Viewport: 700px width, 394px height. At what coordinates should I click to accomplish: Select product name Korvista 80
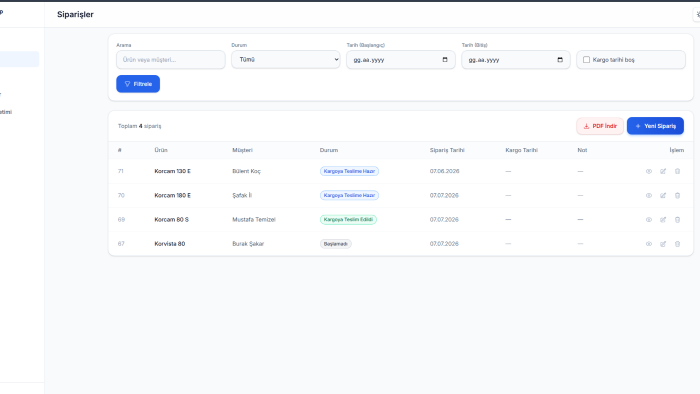tap(170, 244)
